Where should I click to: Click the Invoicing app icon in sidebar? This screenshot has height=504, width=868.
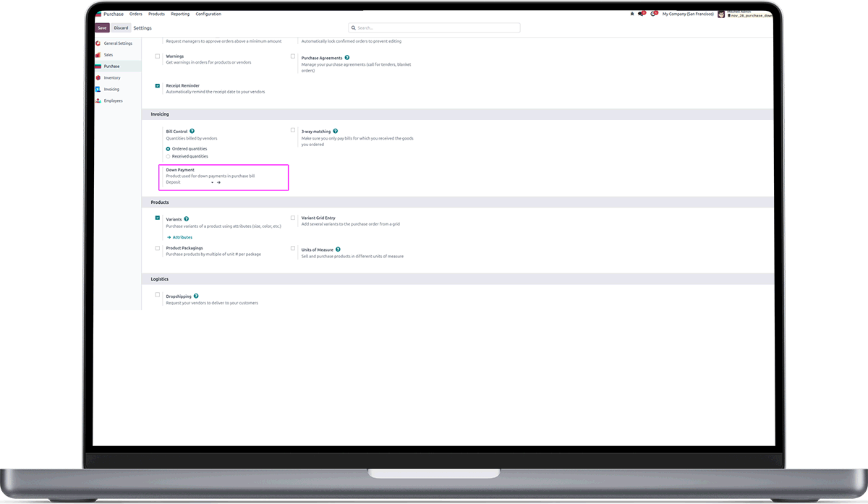(98, 90)
